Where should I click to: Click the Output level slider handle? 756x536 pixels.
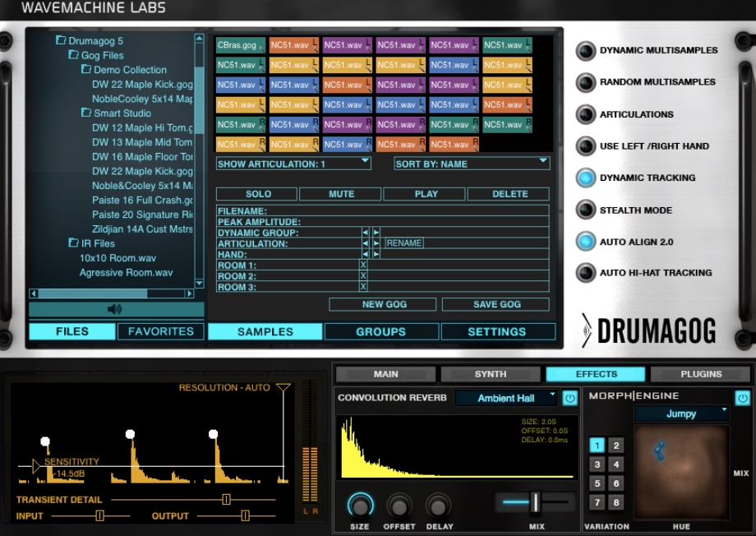point(245,515)
